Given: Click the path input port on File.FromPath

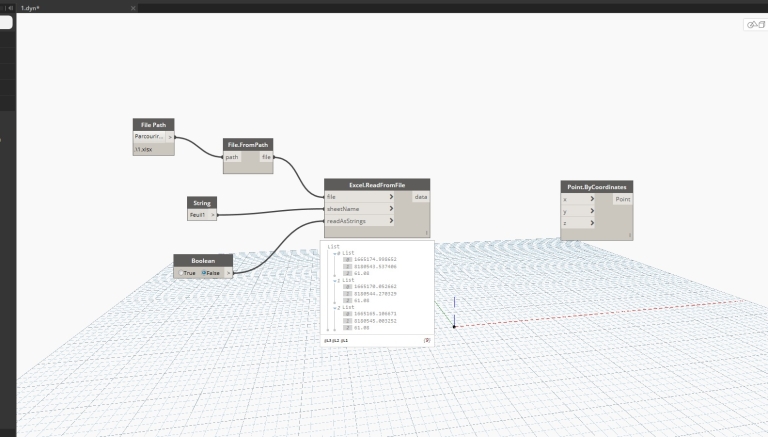Looking at the screenshot, I should (x=232, y=157).
